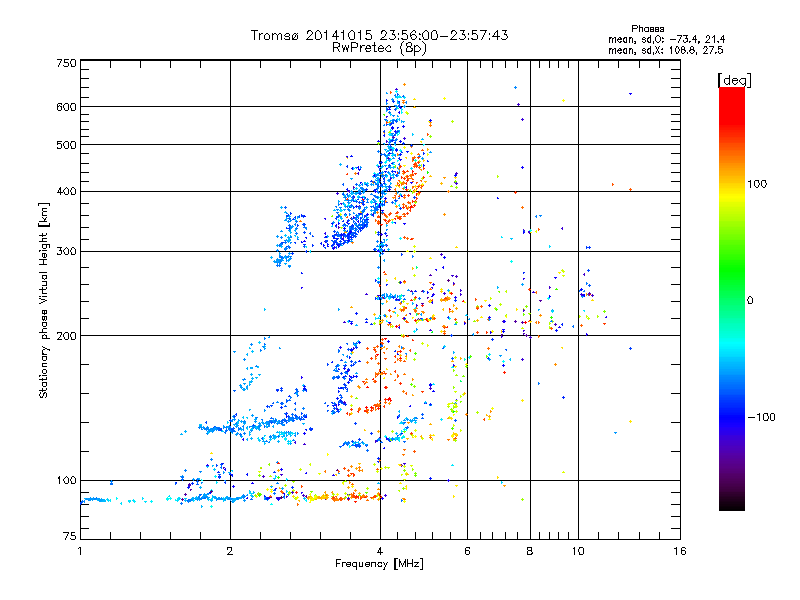The image size is (800, 600).
Task: Click the y-axis tick label '300'
Action: click(66, 251)
